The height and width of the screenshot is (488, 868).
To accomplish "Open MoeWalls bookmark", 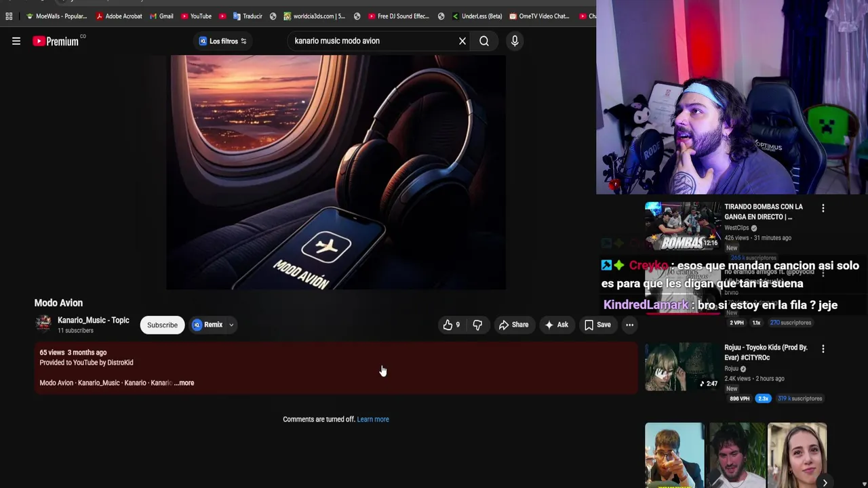I will (57, 16).
